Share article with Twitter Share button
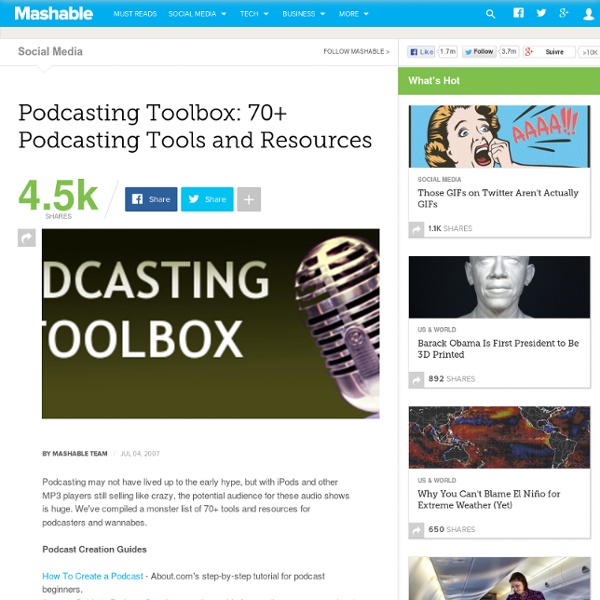This screenshot has height=600, width=600. (207, 199)
